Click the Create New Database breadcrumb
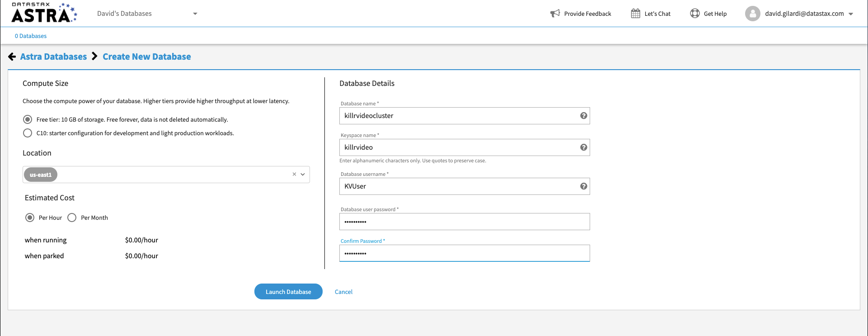 [147, 57]
